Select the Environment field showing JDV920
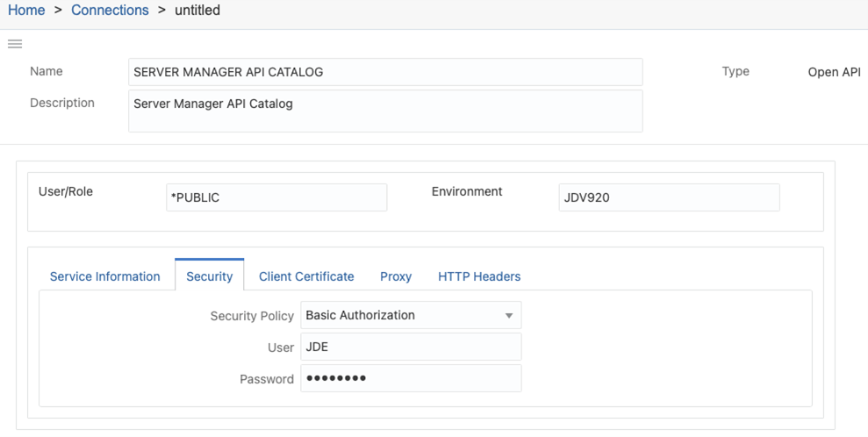Screen dimensions: 868x437 pos(670,197)
